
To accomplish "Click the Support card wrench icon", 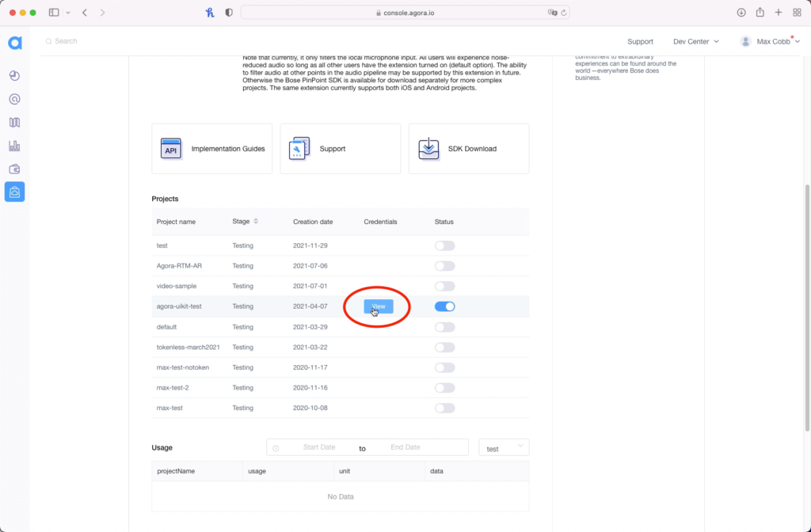I will pos(299,149).
